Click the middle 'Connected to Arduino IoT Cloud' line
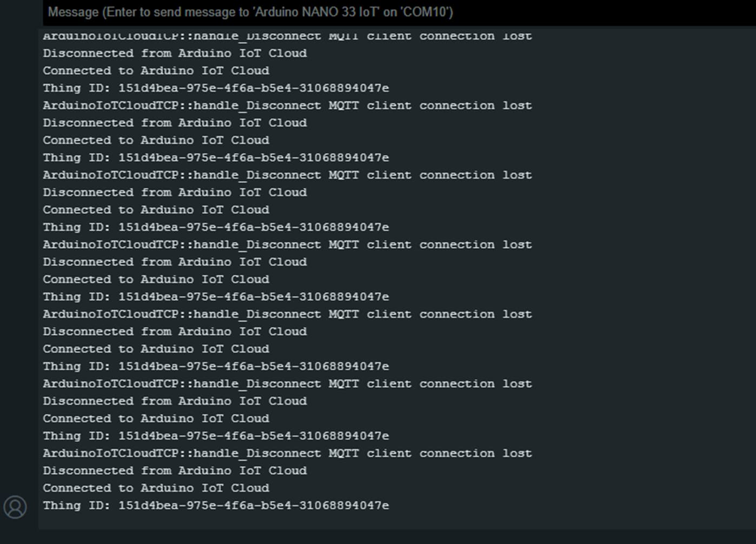 point(156,279)
